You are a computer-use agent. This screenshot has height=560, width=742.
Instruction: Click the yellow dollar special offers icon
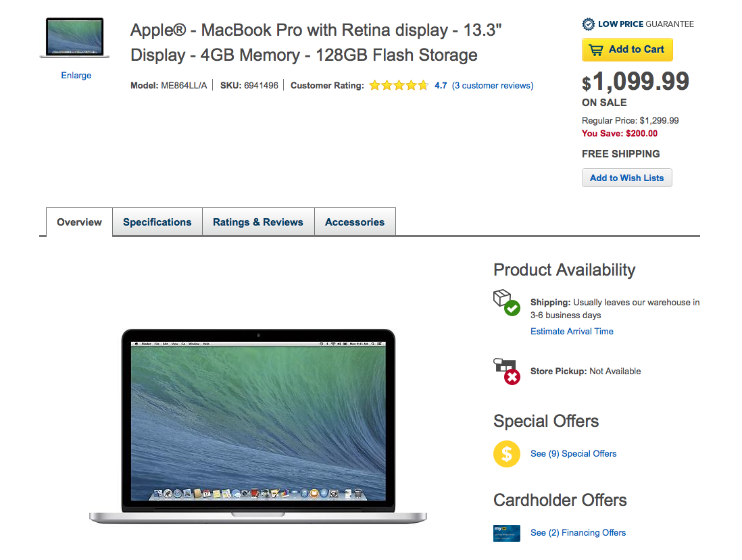[x=506, y=453]
